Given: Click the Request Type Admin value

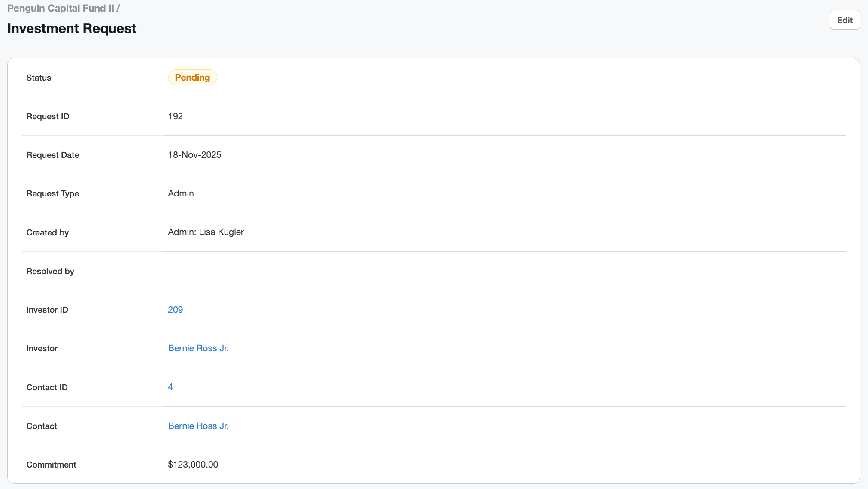Looking at the screenshot, I should pos(181,193).
